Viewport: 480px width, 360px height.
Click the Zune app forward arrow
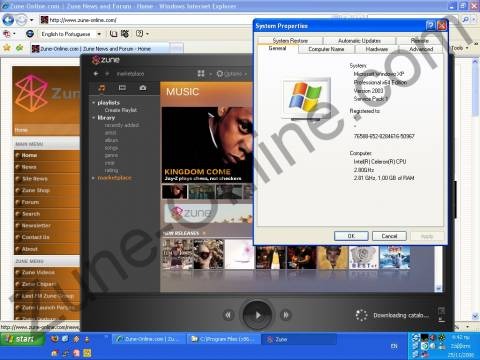coord(107,73)
